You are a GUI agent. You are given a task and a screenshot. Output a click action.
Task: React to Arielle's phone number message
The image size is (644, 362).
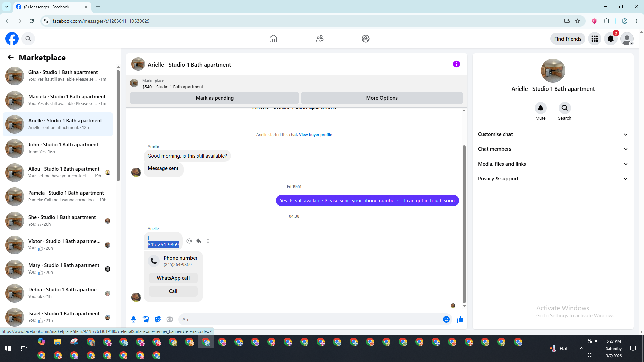coord(189,241)
